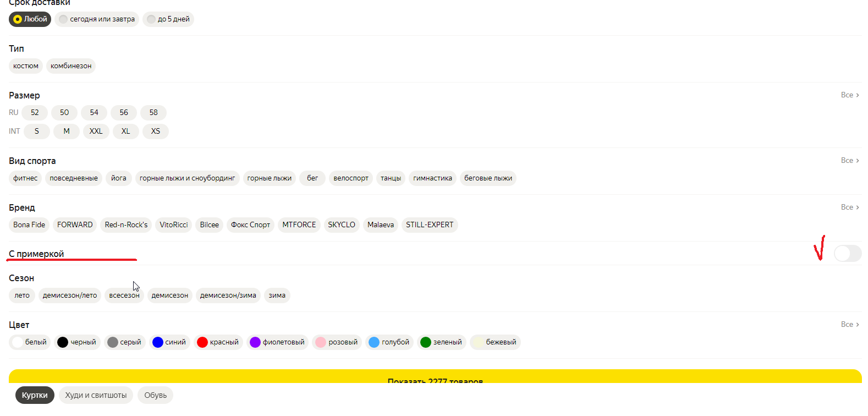Pick the standalone горные лыжи chip

tap(270, 178)
